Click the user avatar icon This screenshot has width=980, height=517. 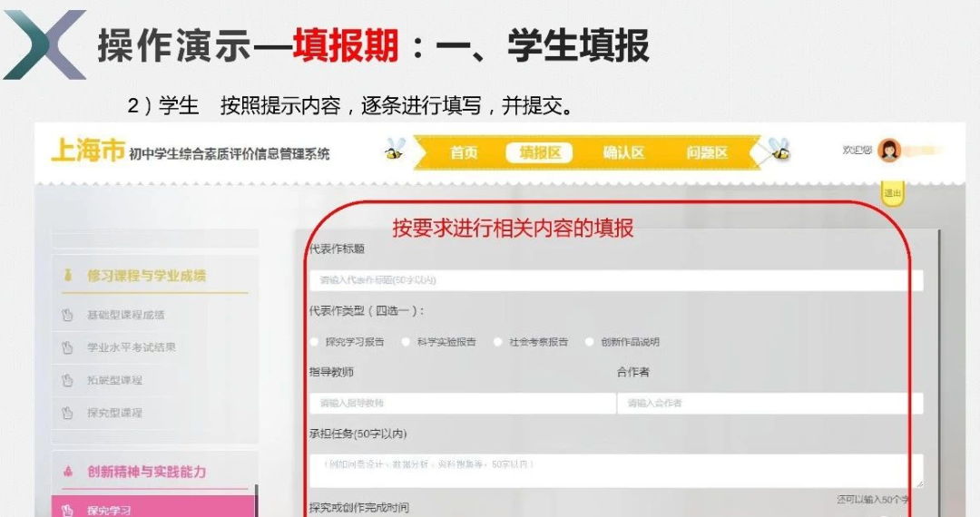pyautogui.click(x=888, y=151)
